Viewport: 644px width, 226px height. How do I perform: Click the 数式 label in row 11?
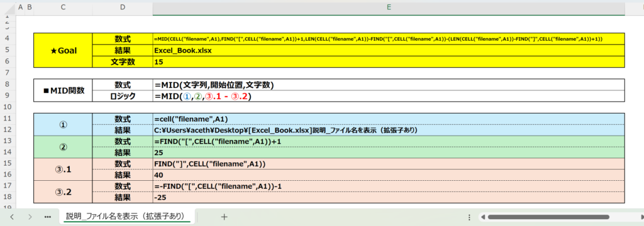coord(123,119)
